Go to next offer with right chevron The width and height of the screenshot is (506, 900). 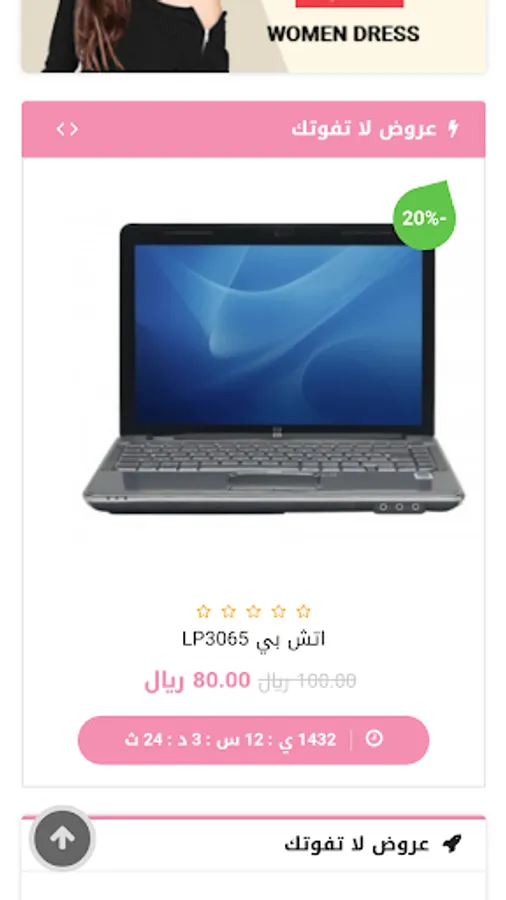(x=74, y=130)
